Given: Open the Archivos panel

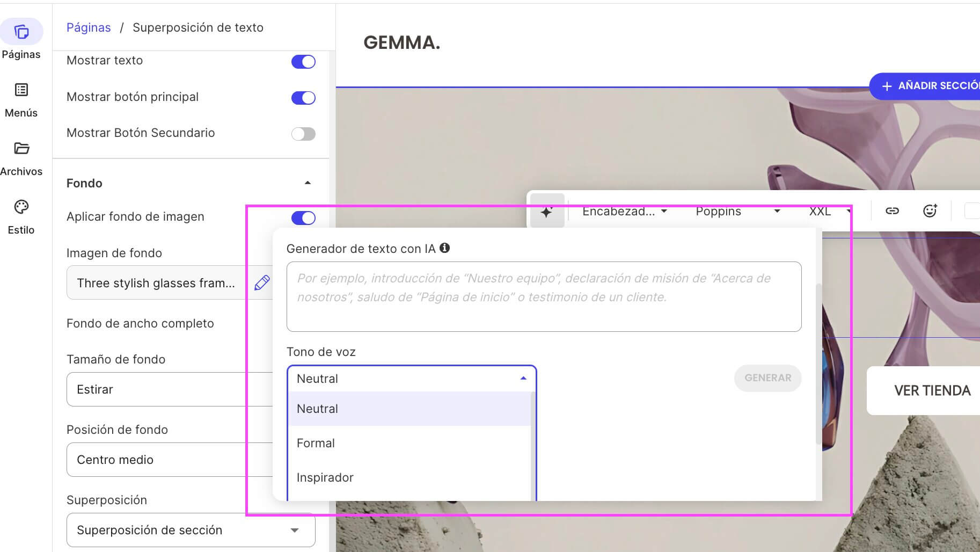Looking at the screenshot, I should click(x=21, y=156).
